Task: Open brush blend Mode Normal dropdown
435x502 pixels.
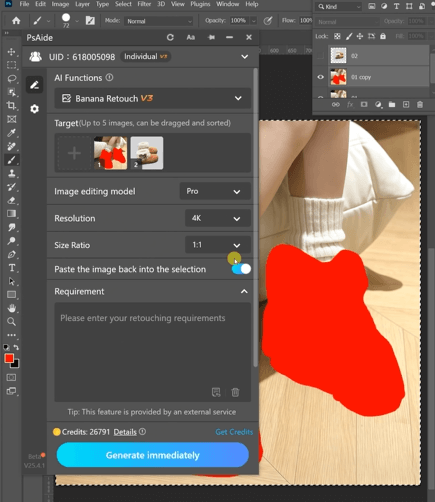Action: coord(159,21)
